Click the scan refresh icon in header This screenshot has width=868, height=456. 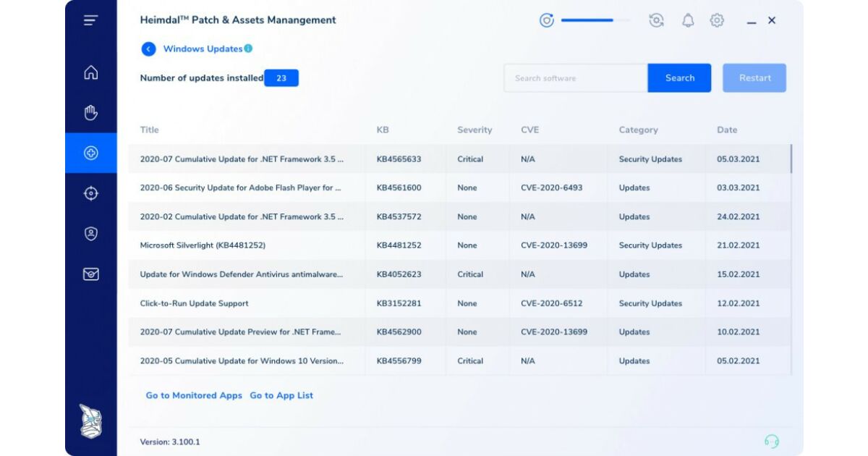click(x=656, y=20)
